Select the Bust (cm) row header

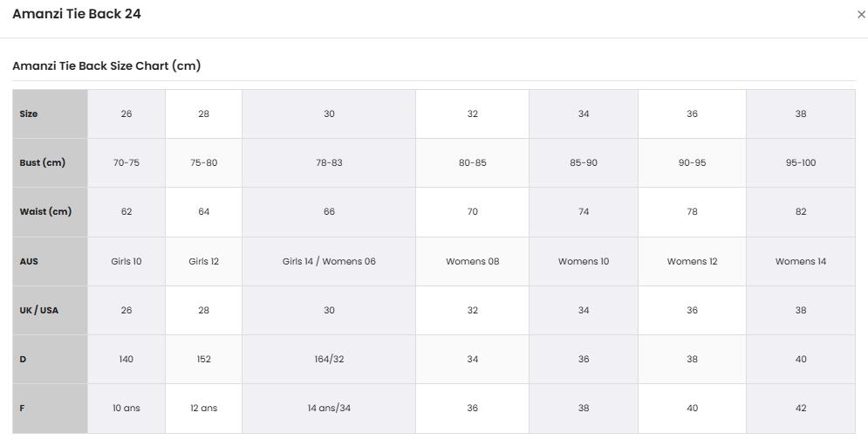[x=51, y=163]
